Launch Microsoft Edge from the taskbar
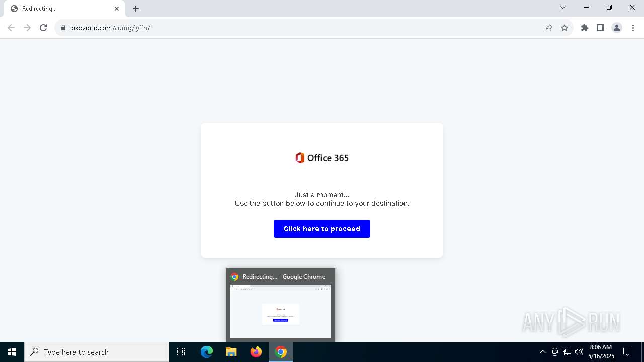This screenshot has width=644, height=362. (207, 352)
